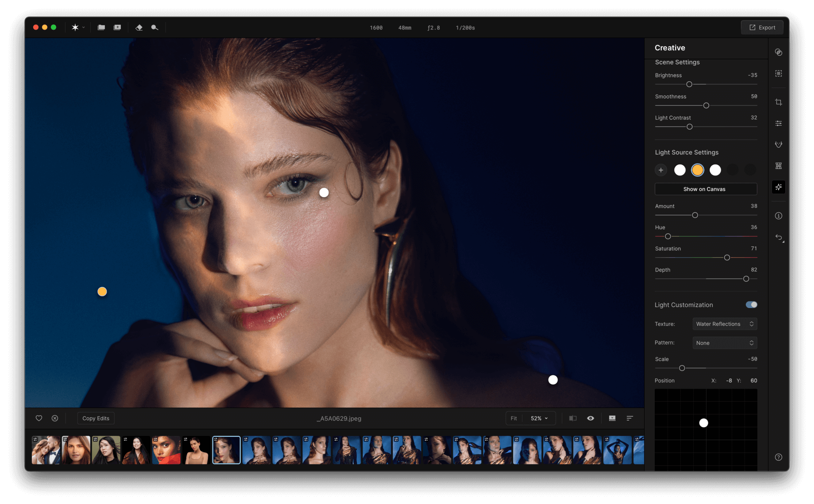Open the Pattern None dropdown
The image size is (814, 504).
coord(725,343)
